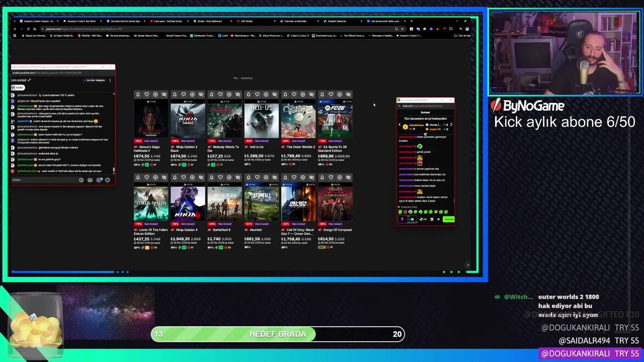Open Songs Of Conquest title link
Screen dimensions: 644x362
point(338,230)
